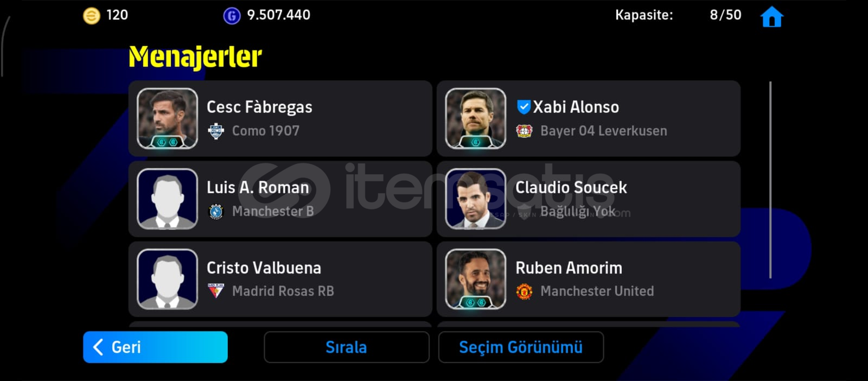Open the Luis A. Roman manager card
The height and width of the screenshot is (381, 868).
click(x=280, y=199)
